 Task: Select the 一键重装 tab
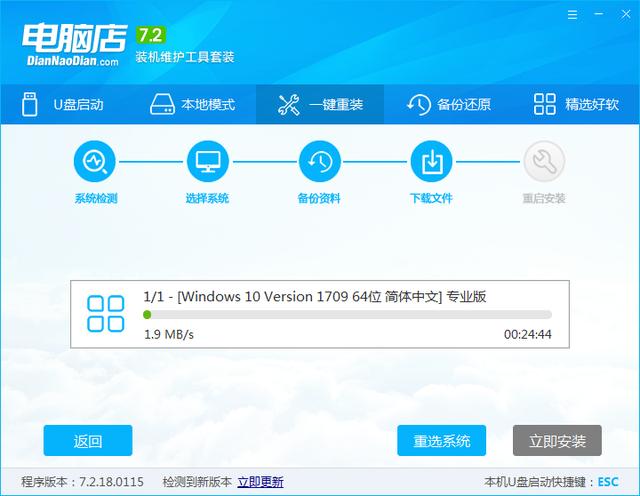coord(320,104)
